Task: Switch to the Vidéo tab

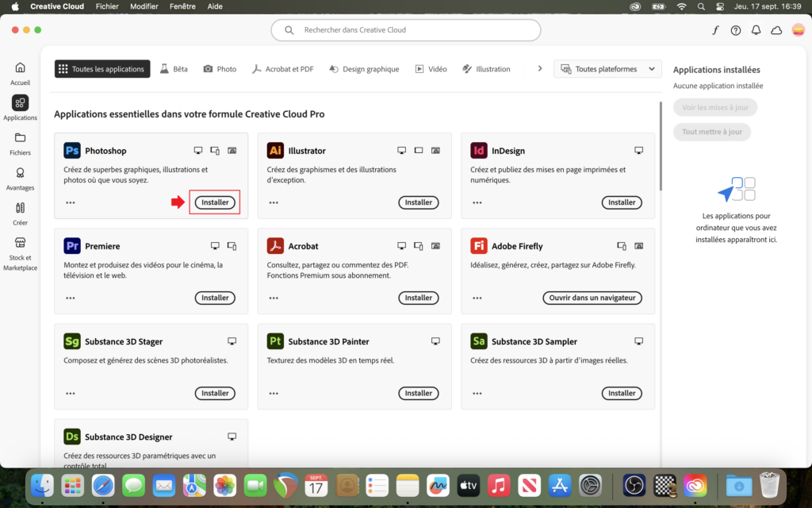Action: (x=431, y=69)
